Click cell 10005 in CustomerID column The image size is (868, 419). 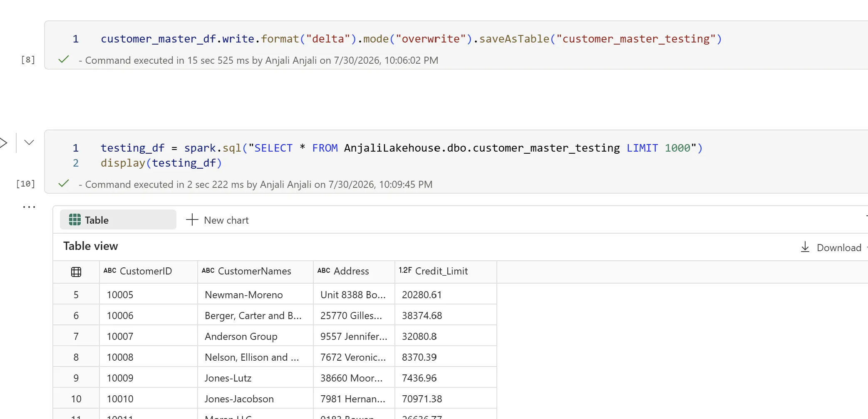[149, 294]
